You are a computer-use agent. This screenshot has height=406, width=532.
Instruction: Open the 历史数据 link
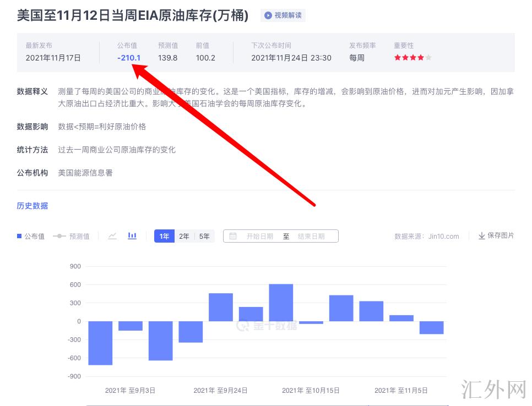pyautogui.click(x=32, y=206)
